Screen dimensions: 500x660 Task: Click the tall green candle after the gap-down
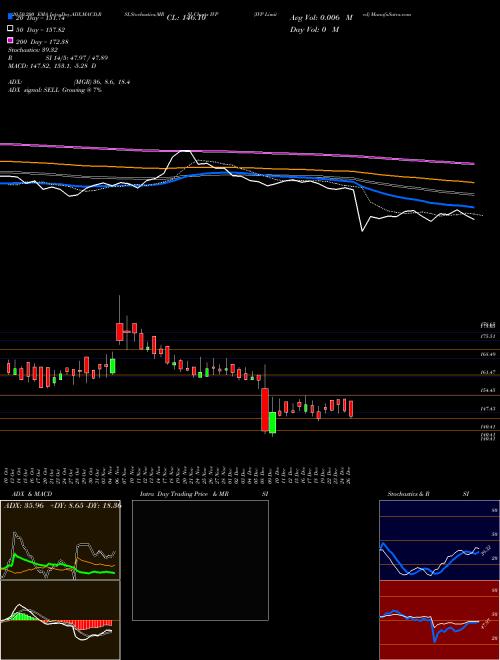272,422
